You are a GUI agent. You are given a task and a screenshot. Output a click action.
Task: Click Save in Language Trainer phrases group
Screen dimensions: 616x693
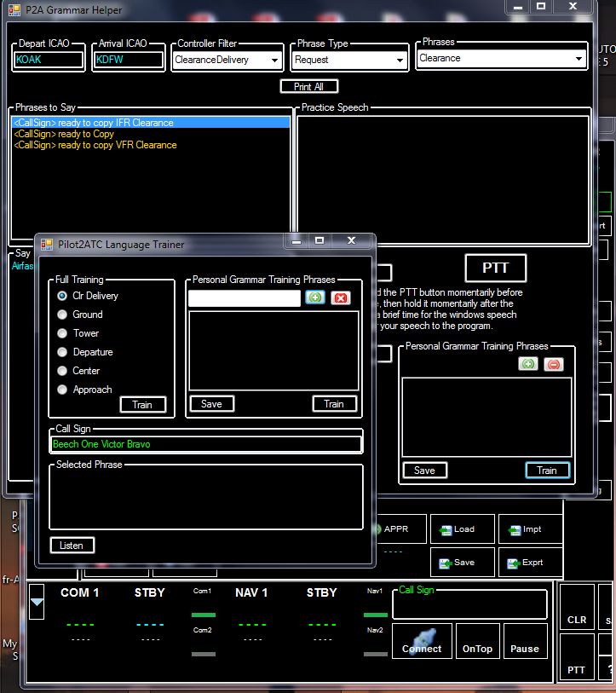pyautogui.click(x=211, y=403)
